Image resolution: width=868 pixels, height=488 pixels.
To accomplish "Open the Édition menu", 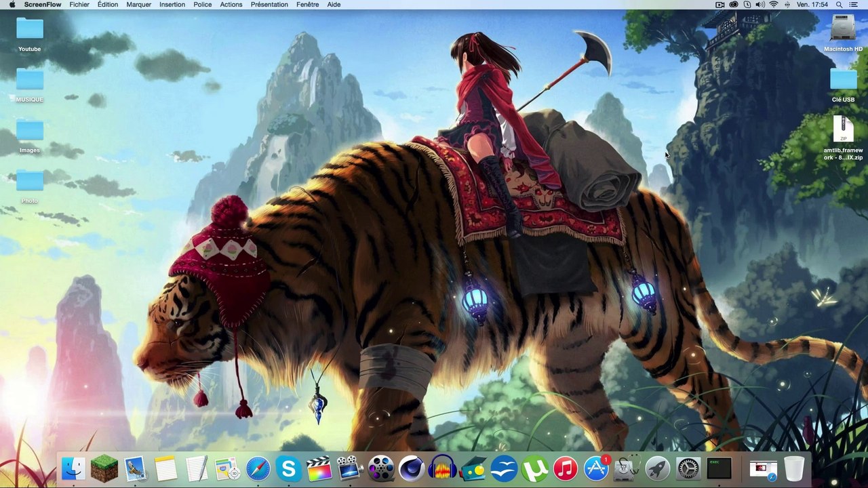I will 108,5.
